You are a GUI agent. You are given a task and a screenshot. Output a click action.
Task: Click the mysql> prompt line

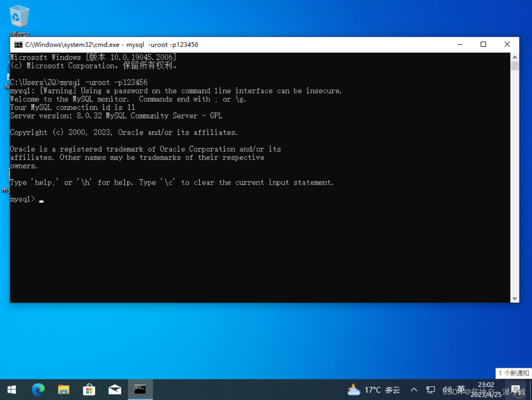[27, 199]
